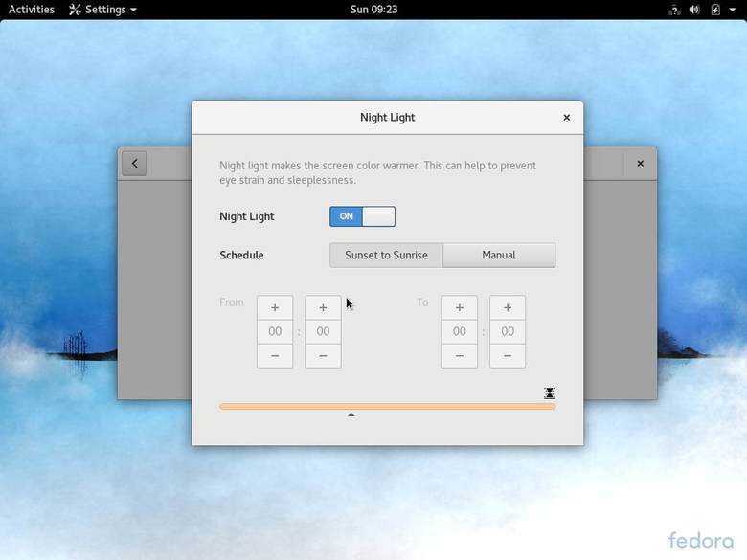Decrease the From minutes with minus button
Image resolution: width=747 pixels, height=560 pixels.
tap(323, 355)
